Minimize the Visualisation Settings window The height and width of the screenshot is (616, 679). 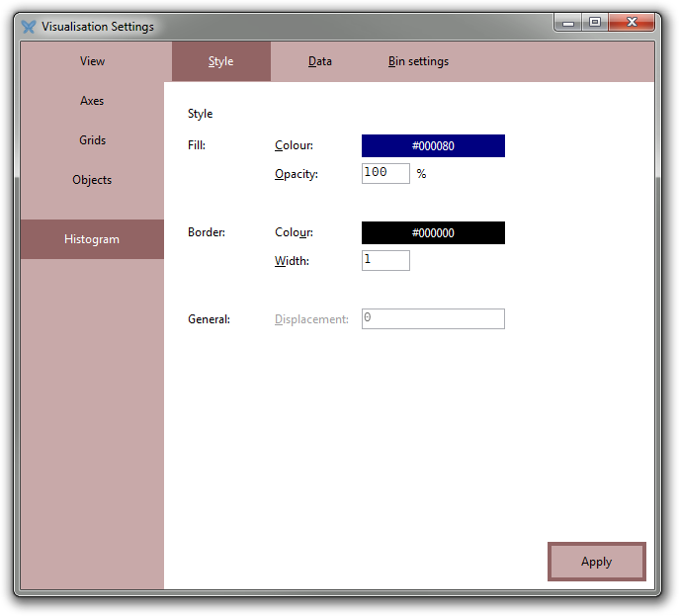pos(567,23)
